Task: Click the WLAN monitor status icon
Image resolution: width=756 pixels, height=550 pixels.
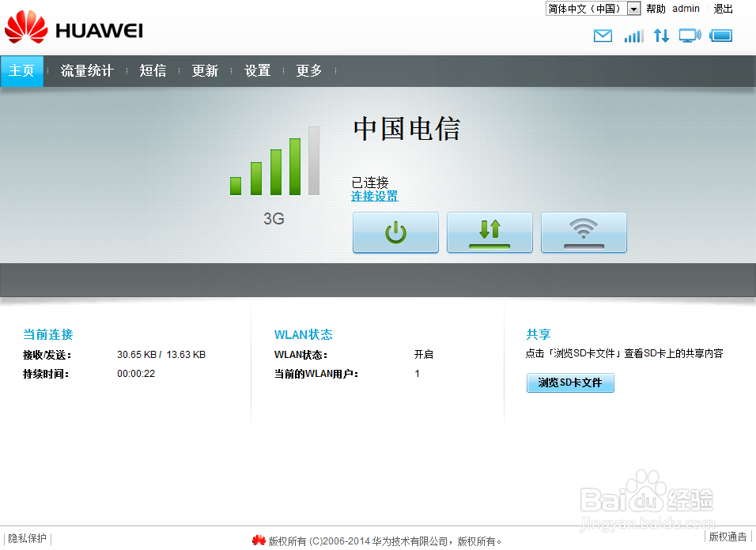Action: [x=690, y=36]
